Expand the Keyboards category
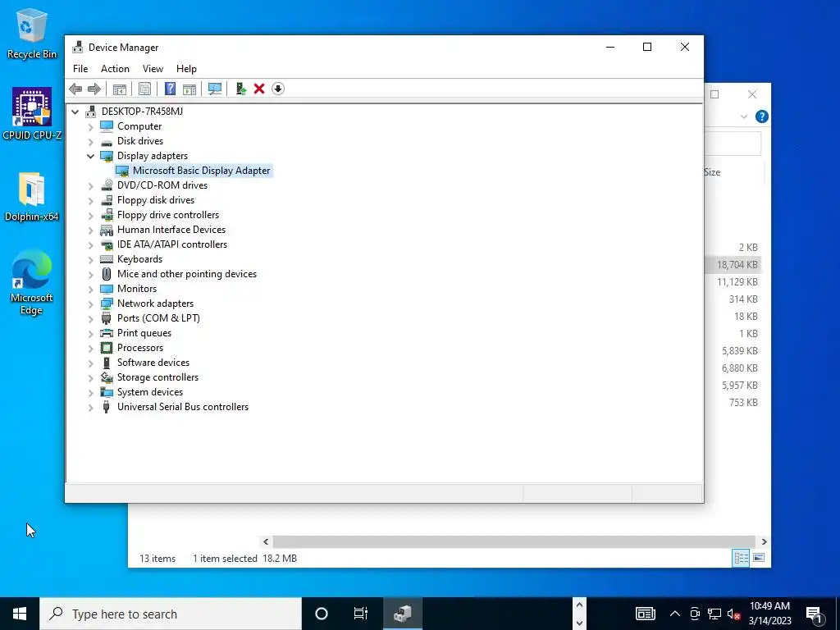Viewport: 840px width, 630px height. point(90,260)
